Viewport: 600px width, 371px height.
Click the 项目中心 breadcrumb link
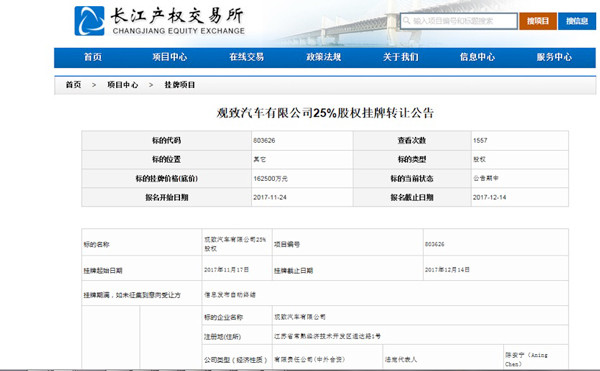pyautogui.click(x=122, y=85)
